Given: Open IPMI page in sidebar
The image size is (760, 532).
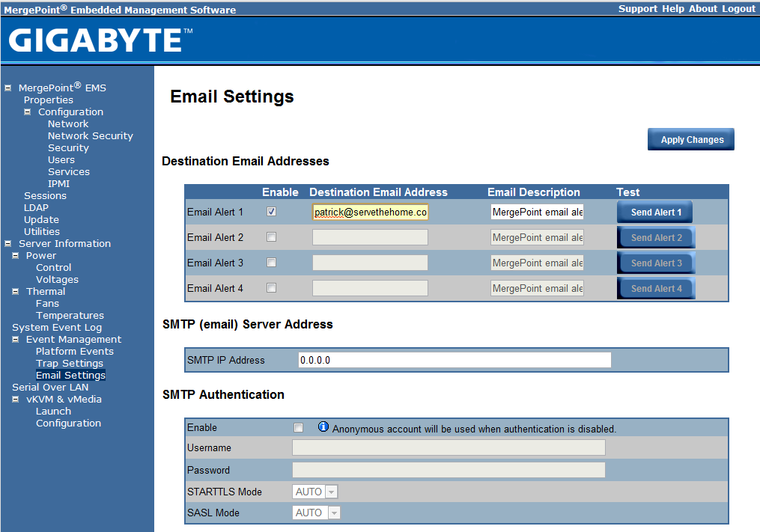Looking at the screenshot, I should tap(58, 183).
